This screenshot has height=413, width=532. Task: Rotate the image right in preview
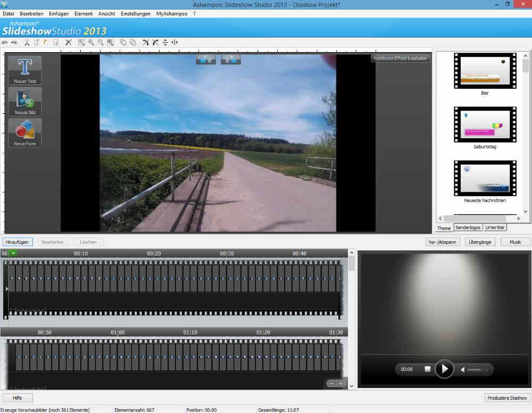(x=231, y=59)
